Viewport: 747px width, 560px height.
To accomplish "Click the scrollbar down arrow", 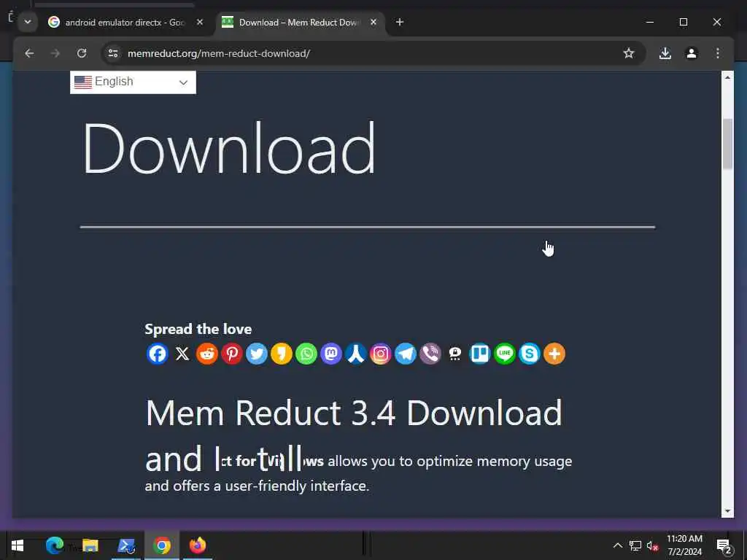I will (x=727, y=511).
